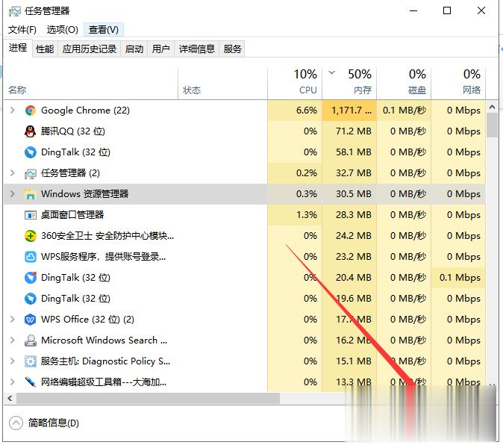Sort by the CPU column header
The width and height of the screenshot is (503, 448).
coord(295,84)
